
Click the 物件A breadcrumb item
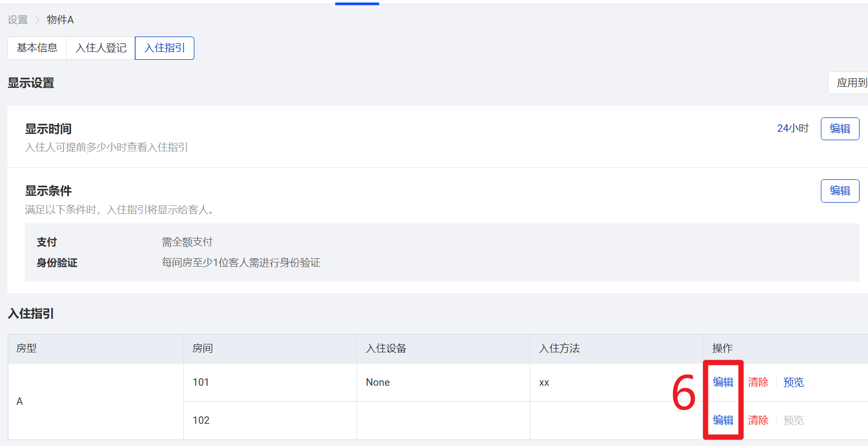[x=60, y=20]
